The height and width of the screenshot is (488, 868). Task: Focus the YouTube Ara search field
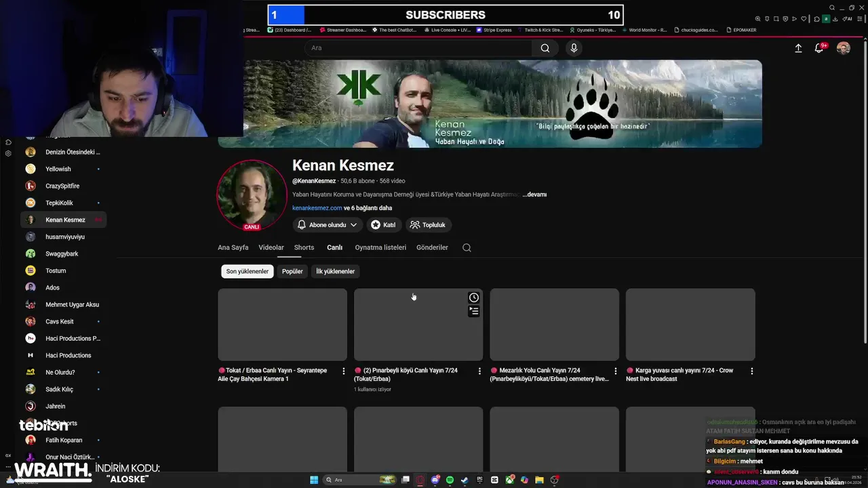[418, 48]
